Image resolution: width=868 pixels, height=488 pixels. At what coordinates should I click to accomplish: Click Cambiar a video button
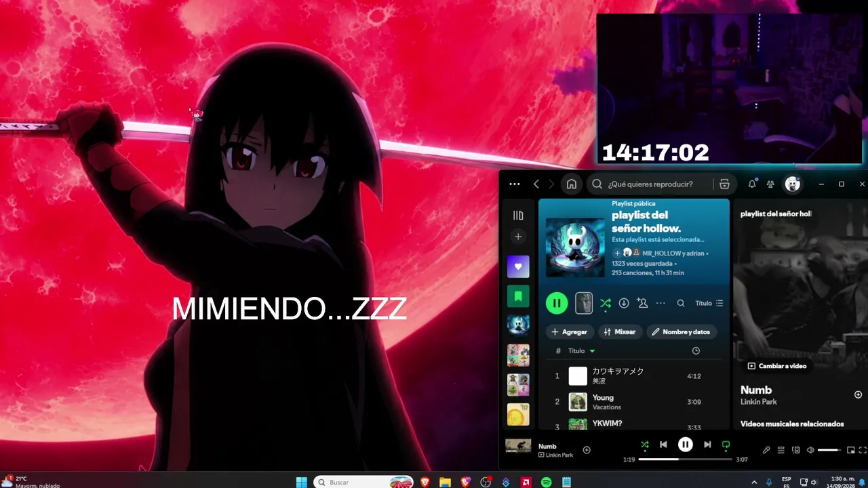click(777, 366)
